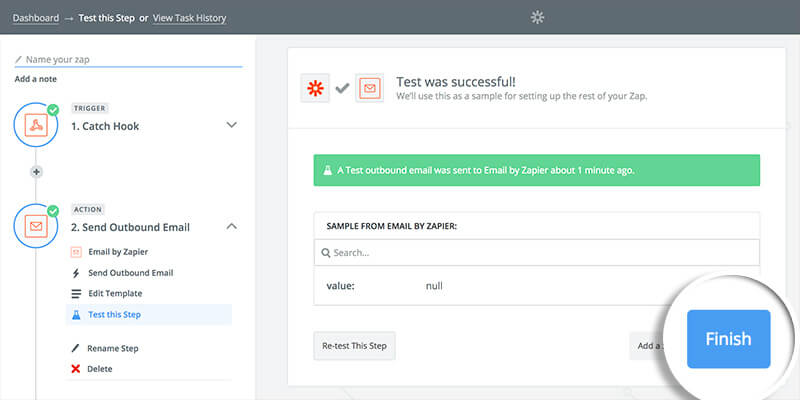Click the 'Test was successful!' heading
The width and height of the screenshot is (800, 400).
456,82
